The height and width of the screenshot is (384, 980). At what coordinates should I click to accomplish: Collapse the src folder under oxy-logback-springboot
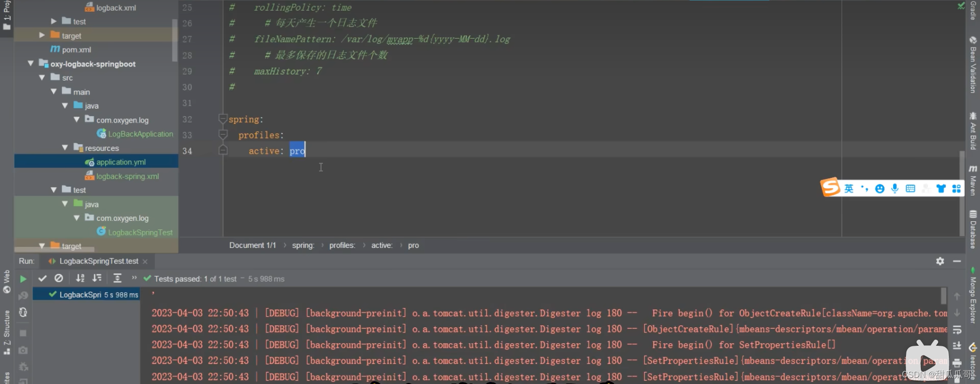coord(42,78)
